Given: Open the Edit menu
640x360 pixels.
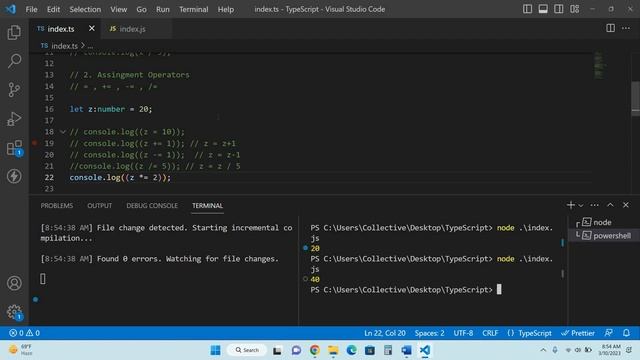Looking at the screenshot, I should 53,9.
